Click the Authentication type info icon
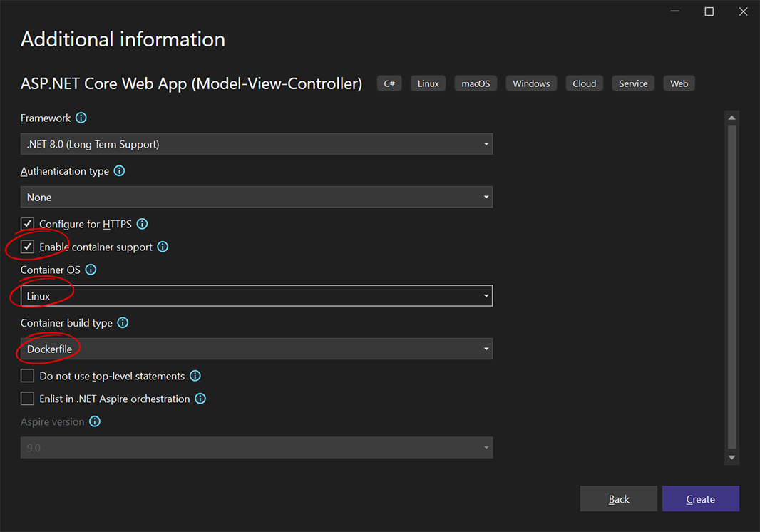Image resolution: width=760 pixels, height=532 pixels. click(x=119, y=170)
